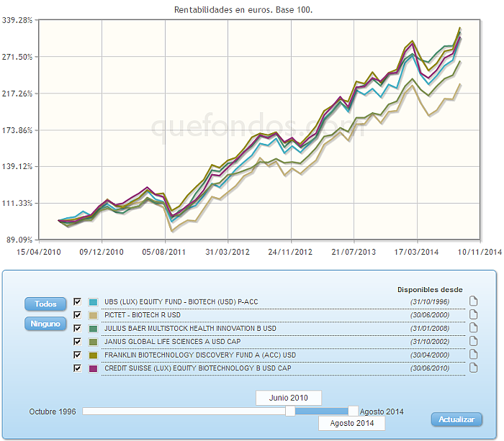
Task: Click the Actualizar button
Action: point(456,419)
